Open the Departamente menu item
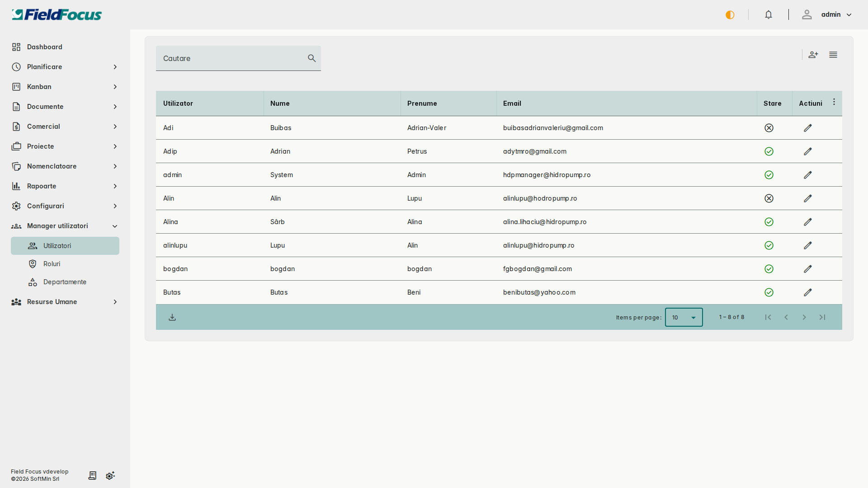This screenshot has height=488, width=868. point(65,282)
